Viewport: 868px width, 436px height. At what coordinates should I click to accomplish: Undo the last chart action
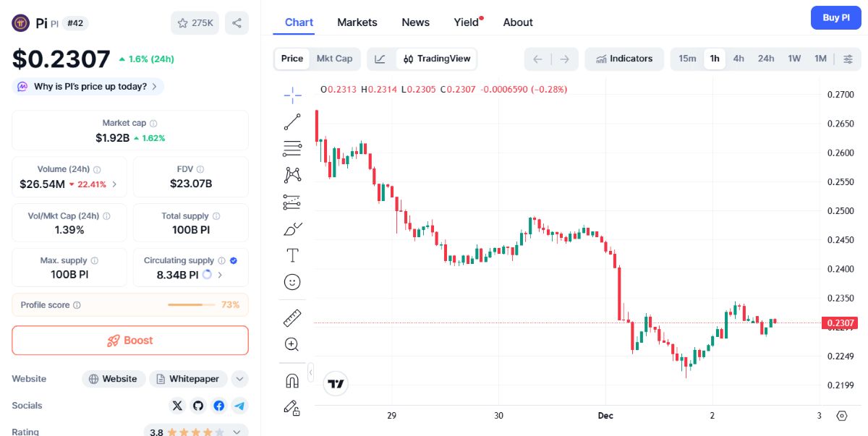point(537,59)
